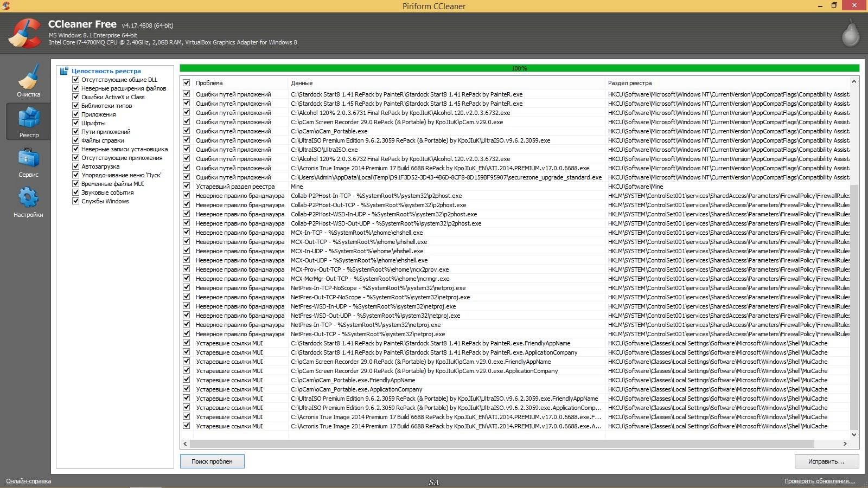Click the Пути приложений label
The height and width of the screenshot is (488, 868).
point(106,132)
